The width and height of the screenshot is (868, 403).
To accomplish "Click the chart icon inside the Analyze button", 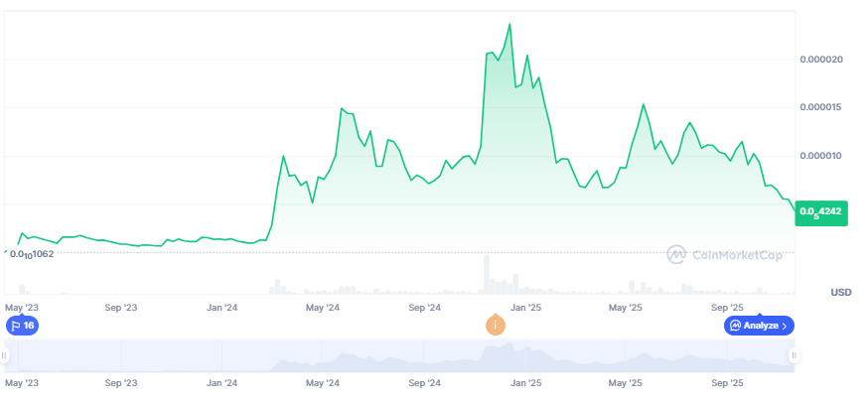I will coord(735,326).
